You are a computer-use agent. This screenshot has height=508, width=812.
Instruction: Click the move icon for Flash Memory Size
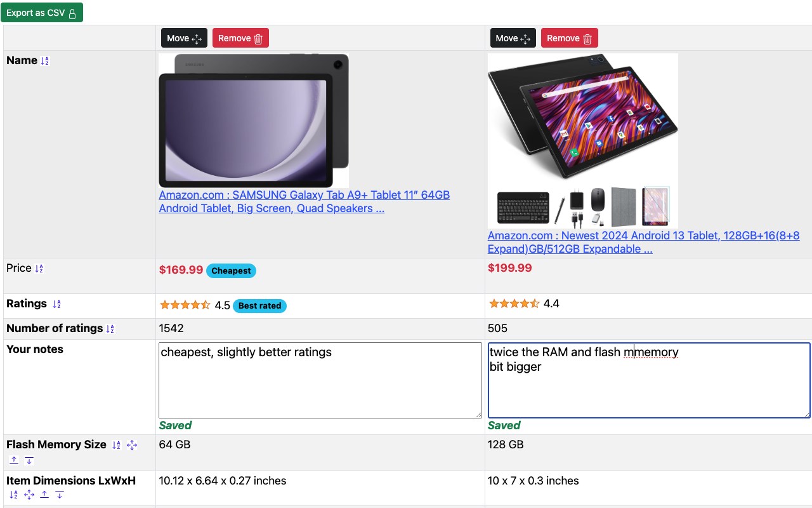132,445
